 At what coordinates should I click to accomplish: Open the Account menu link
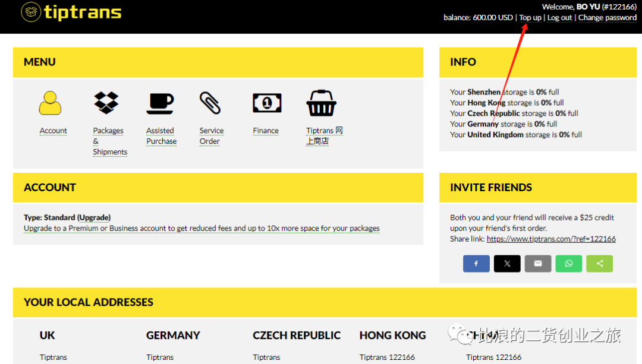click(53, 131)
